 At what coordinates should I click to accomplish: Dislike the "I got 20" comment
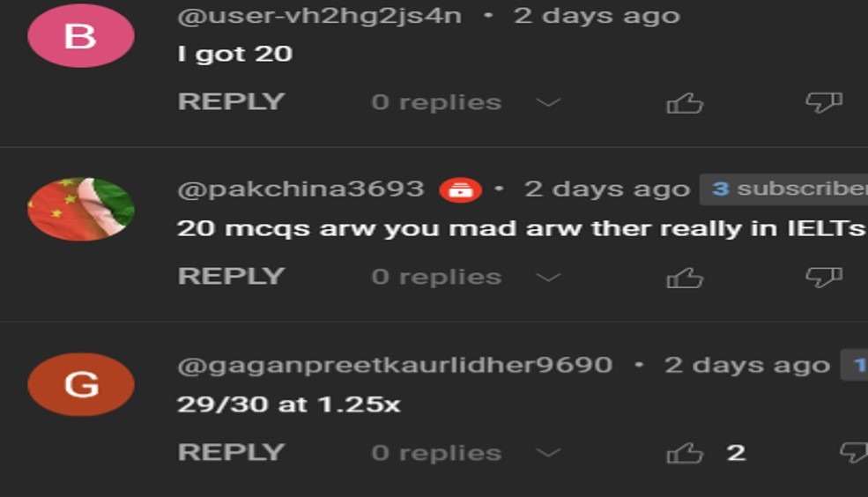824,103
